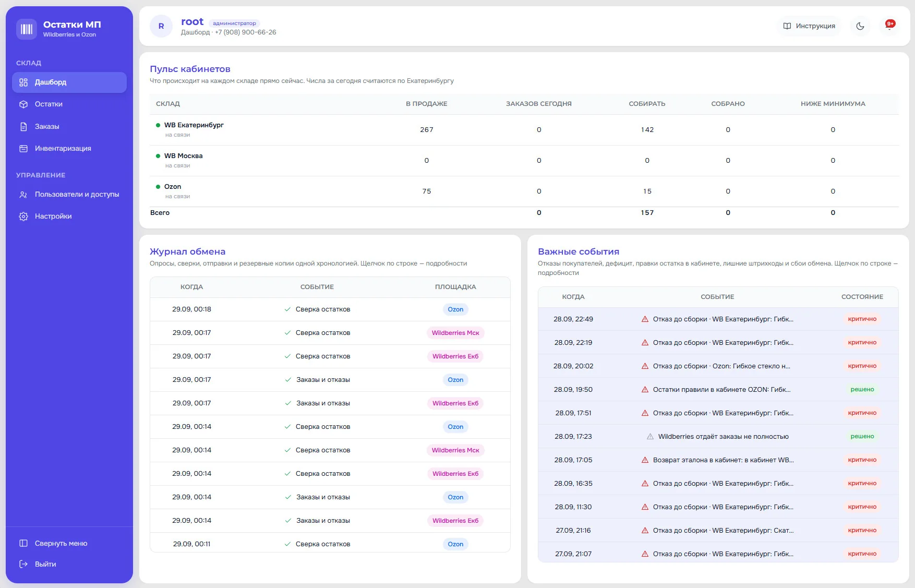This screenshot has height=588, width=915.
Task: Click the Остатки box icon
Action: coord(23,104)
